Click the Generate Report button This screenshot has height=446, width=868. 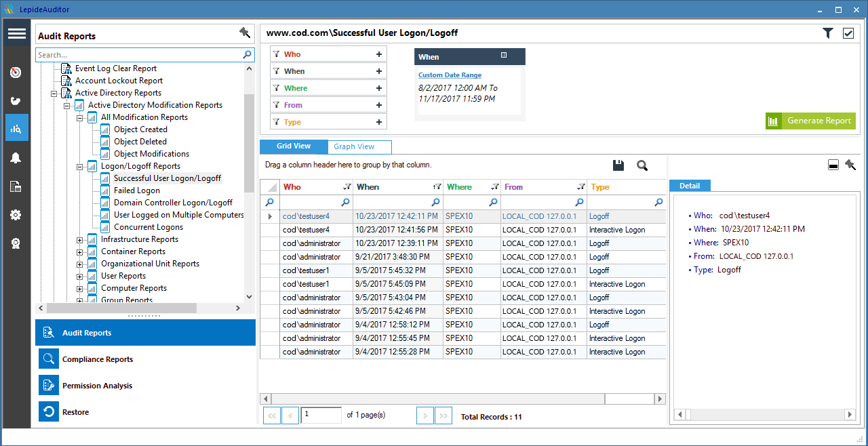click(810, 121)
